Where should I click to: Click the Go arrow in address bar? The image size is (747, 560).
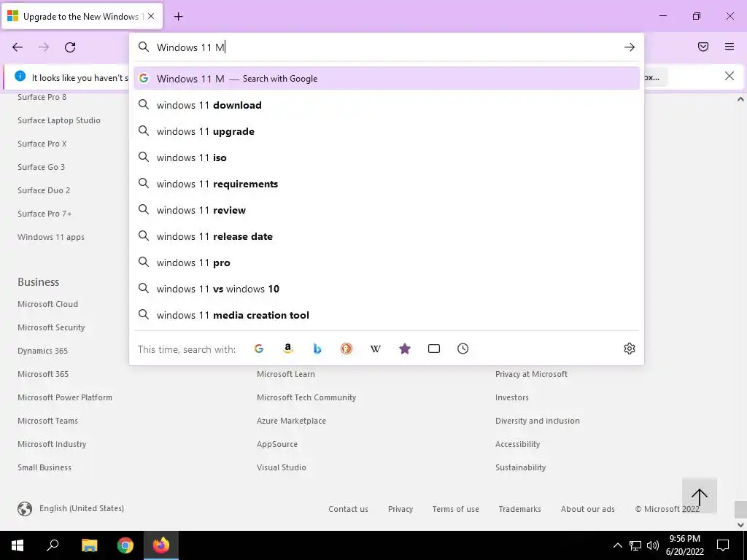point(630,47)
